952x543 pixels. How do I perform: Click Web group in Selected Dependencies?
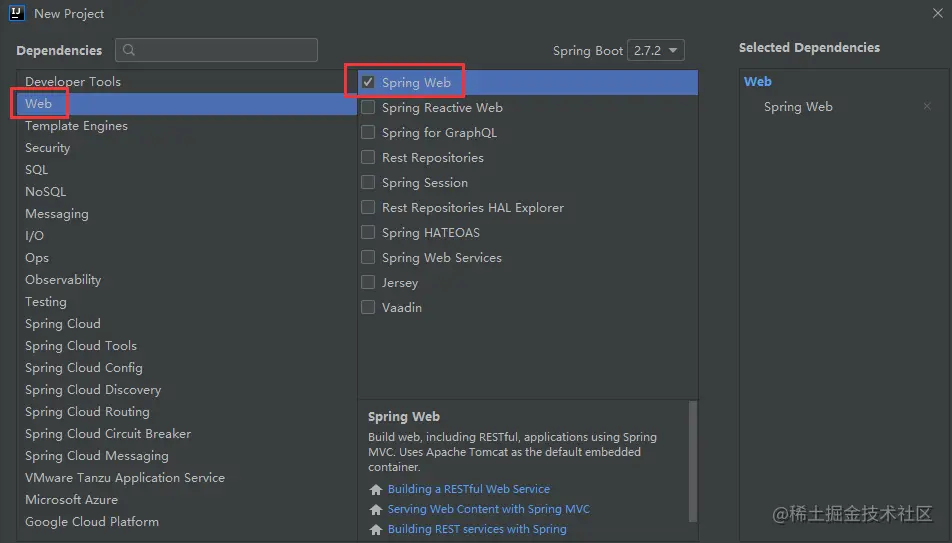758,81
